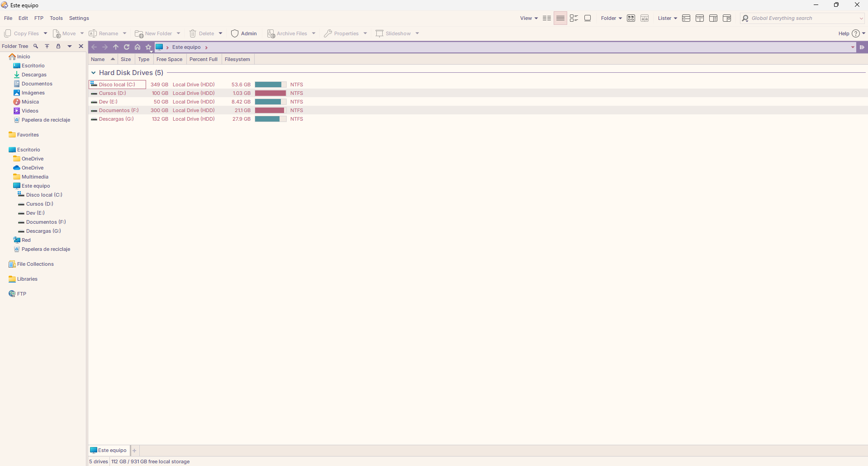Viewport: 868px width, 466px height.
Task: Collapse the Hard Disk Drives group
Action: pos(94,73)
